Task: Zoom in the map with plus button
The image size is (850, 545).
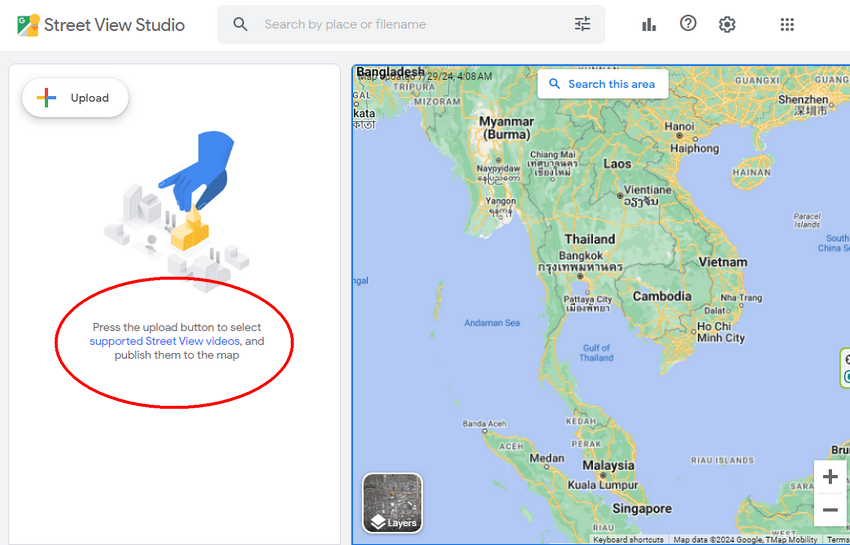Action: pos(830,477)
